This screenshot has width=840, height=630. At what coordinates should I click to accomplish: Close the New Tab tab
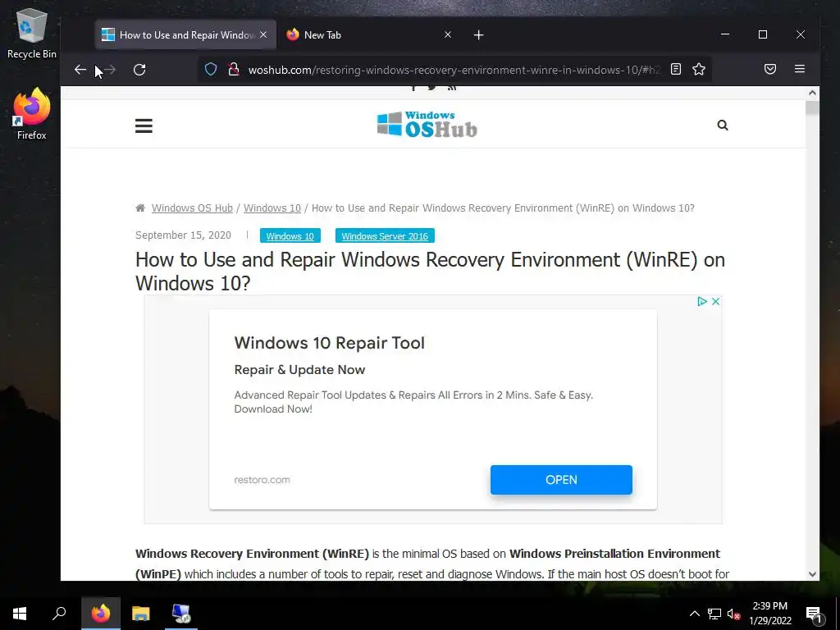tap(448, 34)
